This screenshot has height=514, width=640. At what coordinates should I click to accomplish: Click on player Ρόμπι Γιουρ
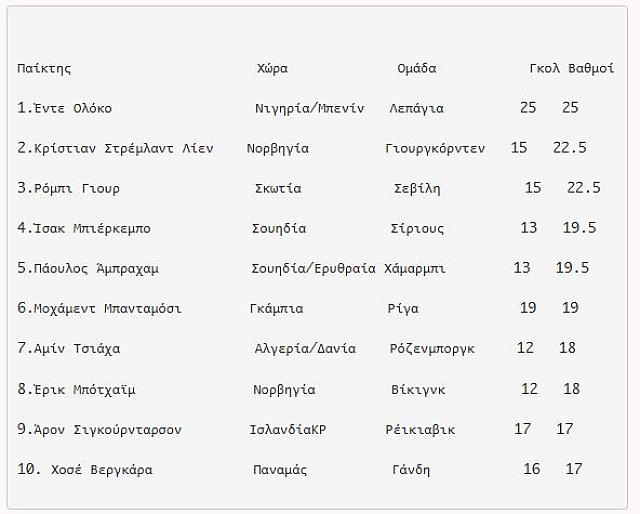pyautogui.click(x=77, y=188)
